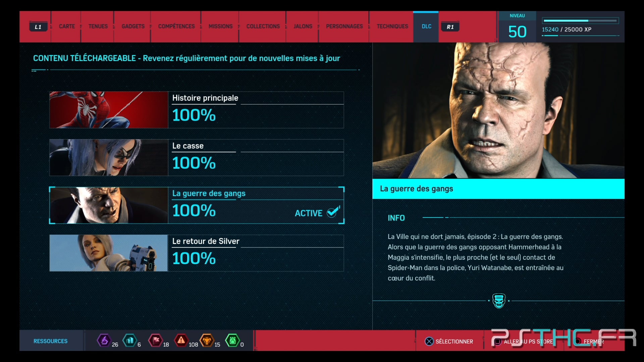Go to the TECHNIQUES tab
The image size is (644, 362).
392,26
